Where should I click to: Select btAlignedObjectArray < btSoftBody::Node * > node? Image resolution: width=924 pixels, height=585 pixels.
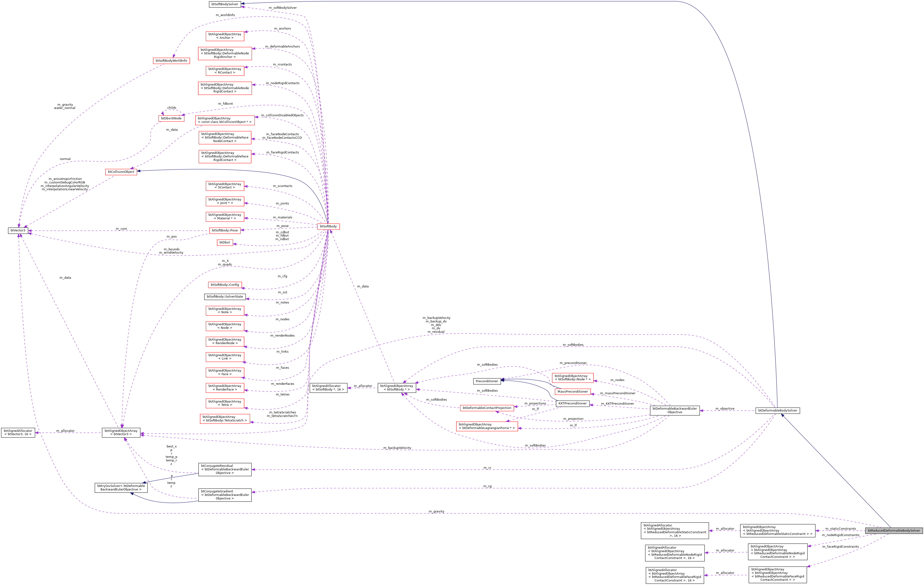[x=573, y=378]
